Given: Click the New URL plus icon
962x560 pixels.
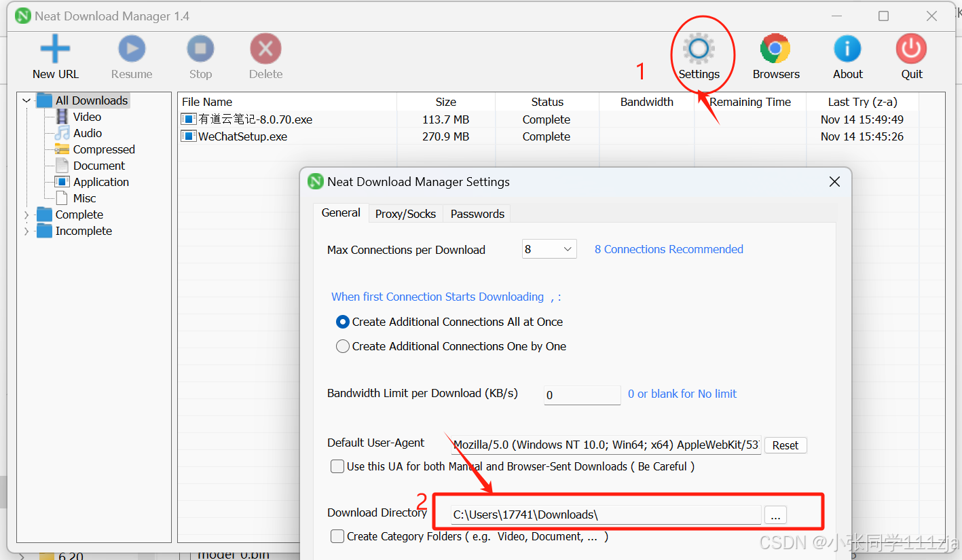Looking at the screenshot, I should (x=55, y=49).
